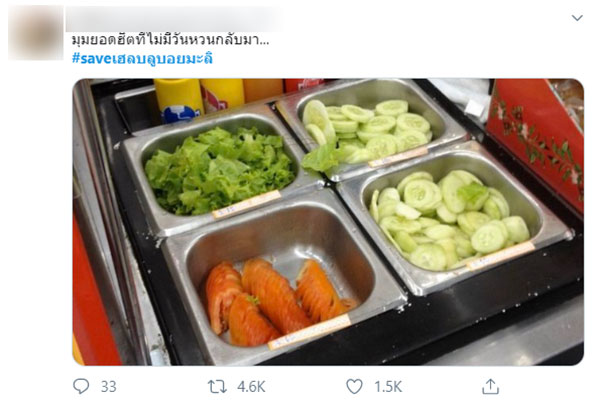600x405 pixels.
Task: Click the 1.5K likes count
Action: [x=388, y=387]
